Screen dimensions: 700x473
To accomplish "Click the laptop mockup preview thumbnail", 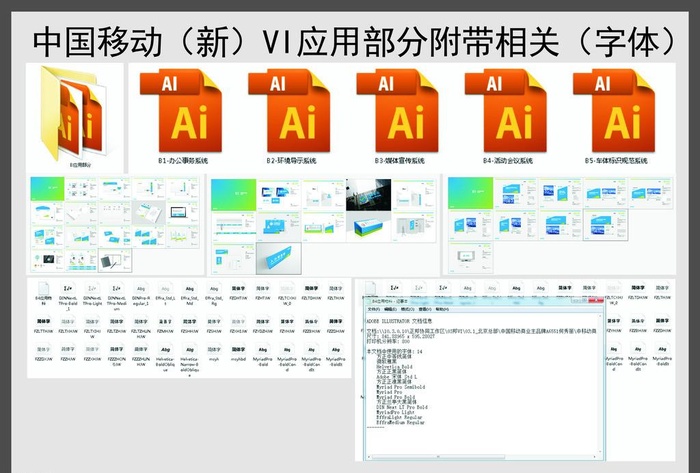I will point(182,212).
